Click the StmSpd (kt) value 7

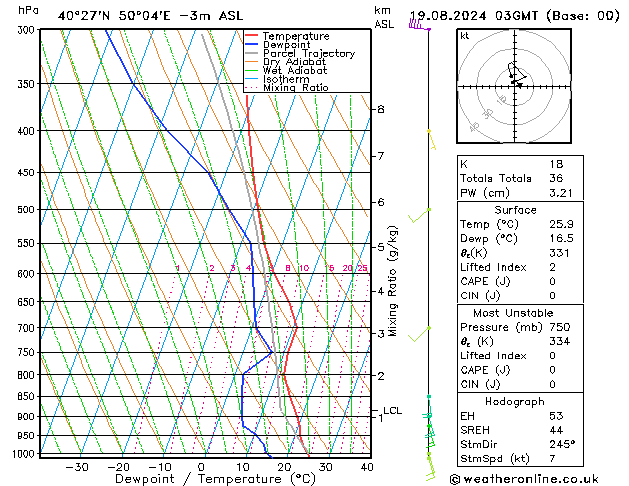(x=553, y=458)
